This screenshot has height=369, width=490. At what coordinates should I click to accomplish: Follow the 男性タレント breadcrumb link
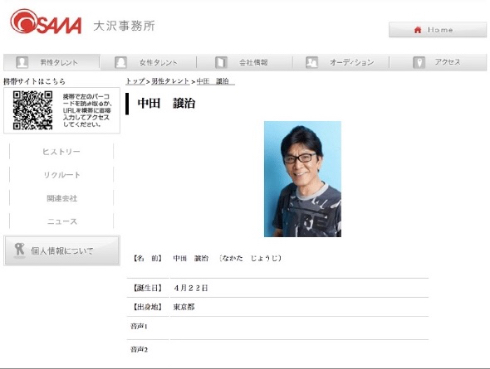coord(170,81)
